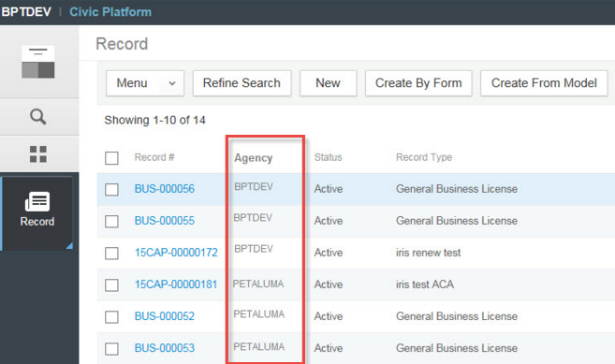Click the Civic Platform title link

tap(110, 12)
